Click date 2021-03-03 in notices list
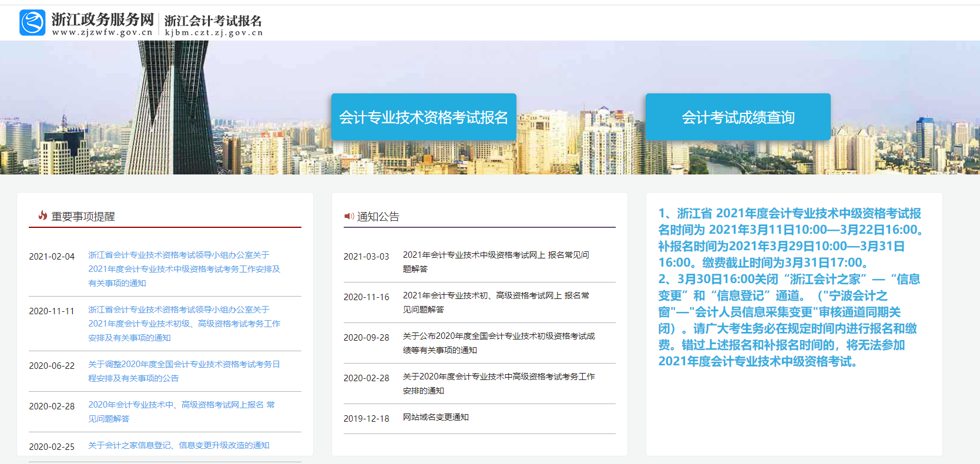The image size is (980, 464). 366,257
